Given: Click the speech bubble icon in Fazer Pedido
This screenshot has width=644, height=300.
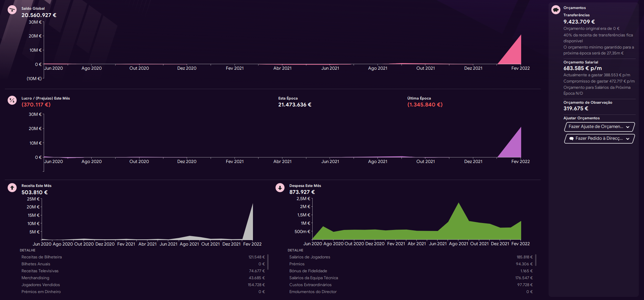Looking at the screenshot, I should tap(571, 138).
